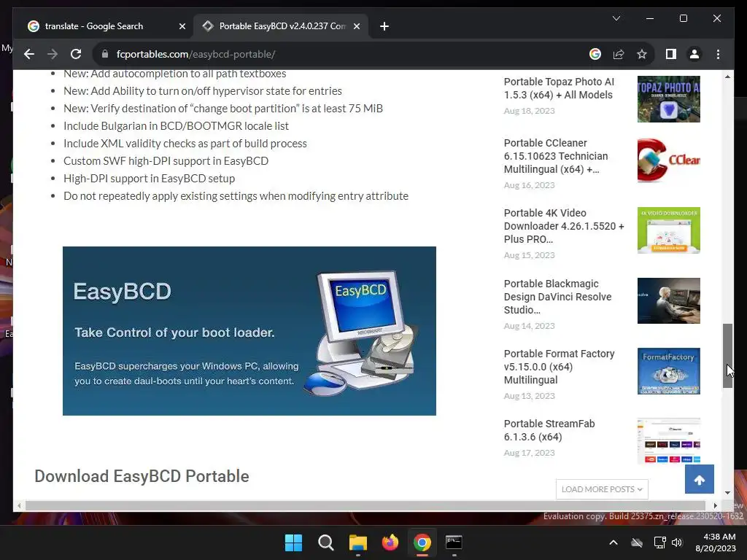Reload the current page

pyautogui.click(x=76, y=54)
